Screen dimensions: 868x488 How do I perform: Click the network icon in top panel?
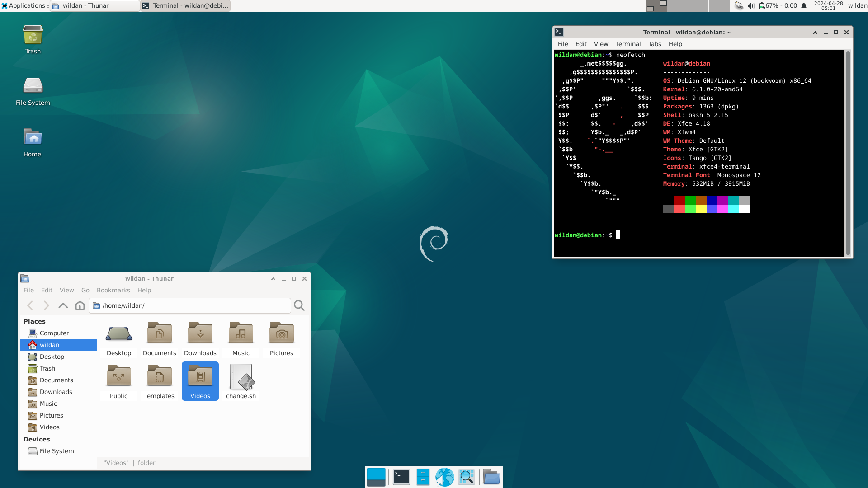[x=739, y=6]
